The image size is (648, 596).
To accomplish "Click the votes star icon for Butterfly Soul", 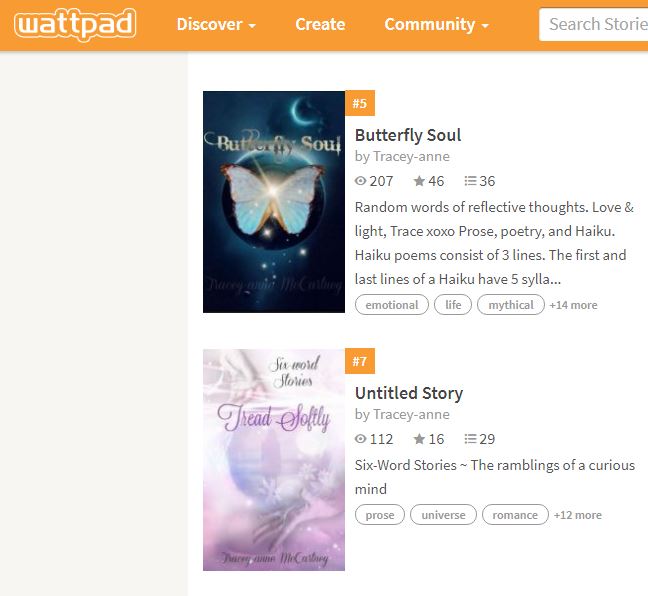I will 419,181.
